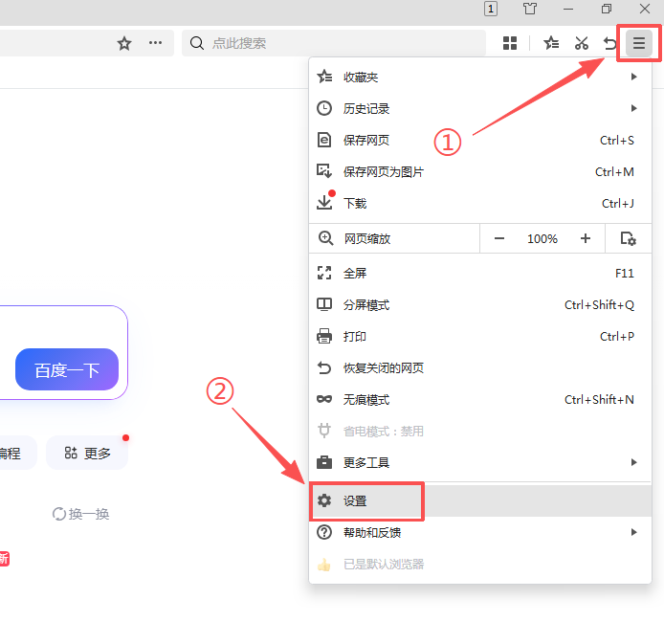Expand the 收藏夹 submenu
The width and height of the screenshot is (664, 644).
point(479,78)
